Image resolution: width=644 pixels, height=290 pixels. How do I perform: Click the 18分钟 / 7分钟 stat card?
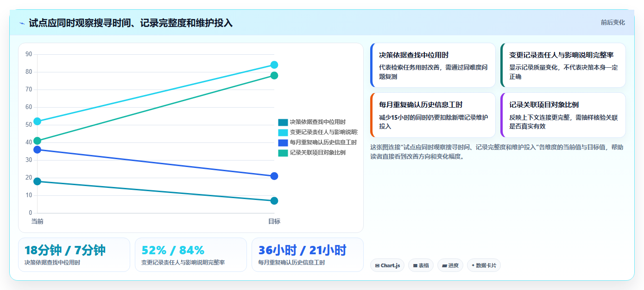pyautogui.click(x=74, y=255)
